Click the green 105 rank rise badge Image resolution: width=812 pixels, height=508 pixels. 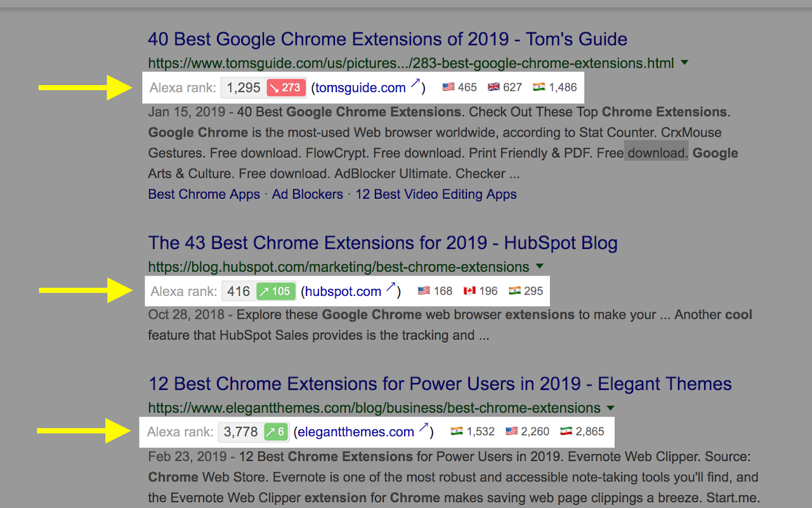point(275,291)
